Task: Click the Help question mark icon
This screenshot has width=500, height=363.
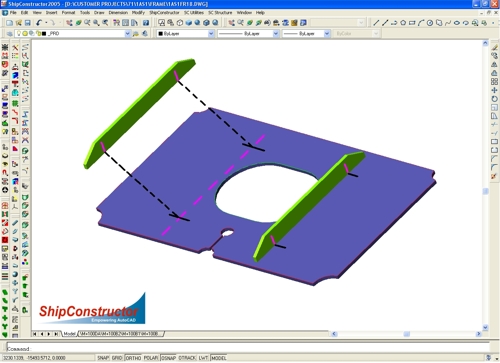Action: (x=146, y=23)
